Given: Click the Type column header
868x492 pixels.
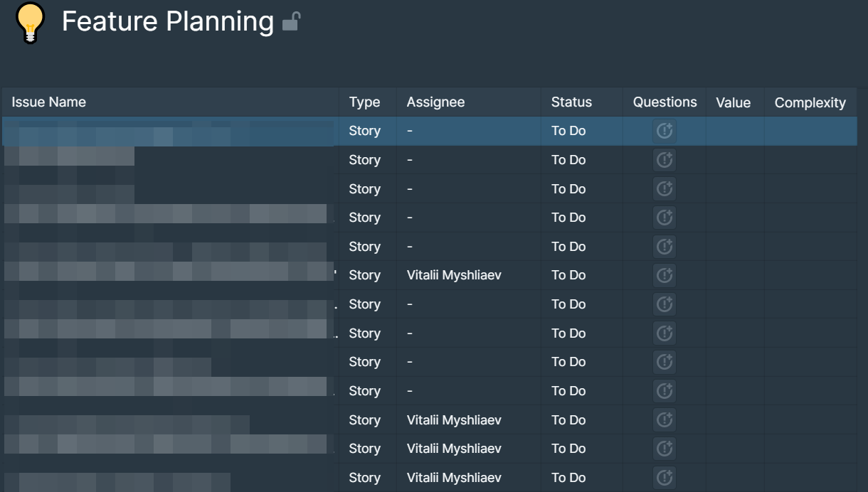Looking at the screenshot, I should click(364, 102).
